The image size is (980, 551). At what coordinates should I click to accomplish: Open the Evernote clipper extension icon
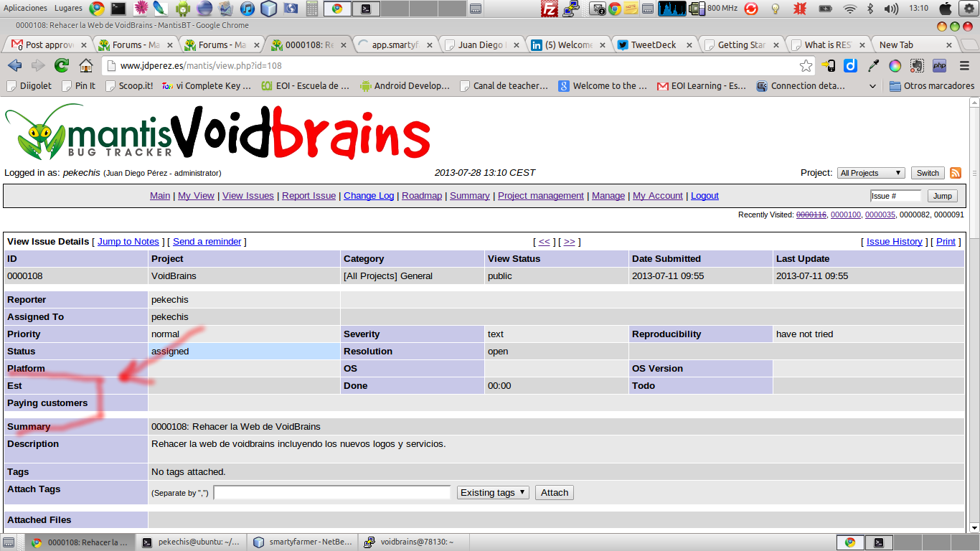coord(917,66)
